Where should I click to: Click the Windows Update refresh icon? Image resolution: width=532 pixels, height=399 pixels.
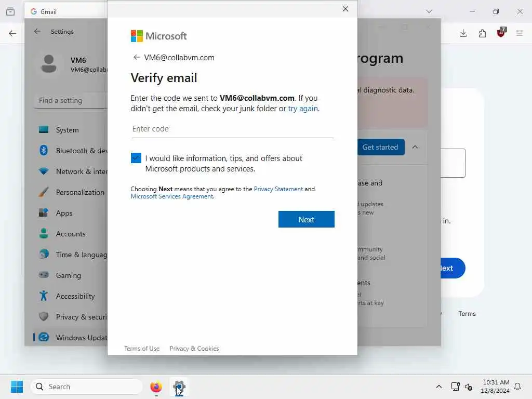[44, 337]
